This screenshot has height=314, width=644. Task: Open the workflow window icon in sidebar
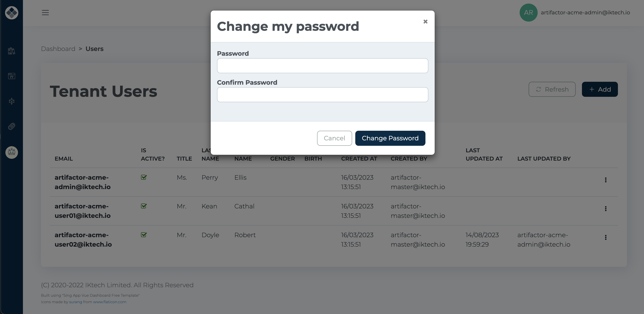coord(11,76)
